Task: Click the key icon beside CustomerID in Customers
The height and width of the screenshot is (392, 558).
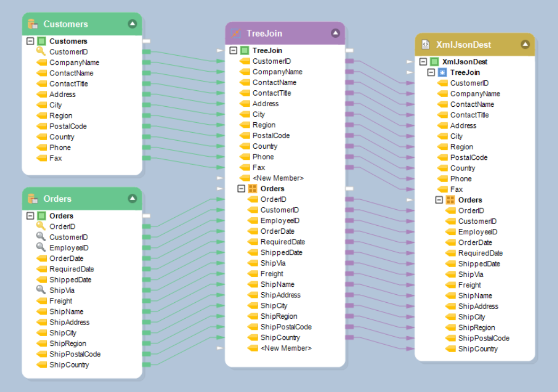Action: 41,52
